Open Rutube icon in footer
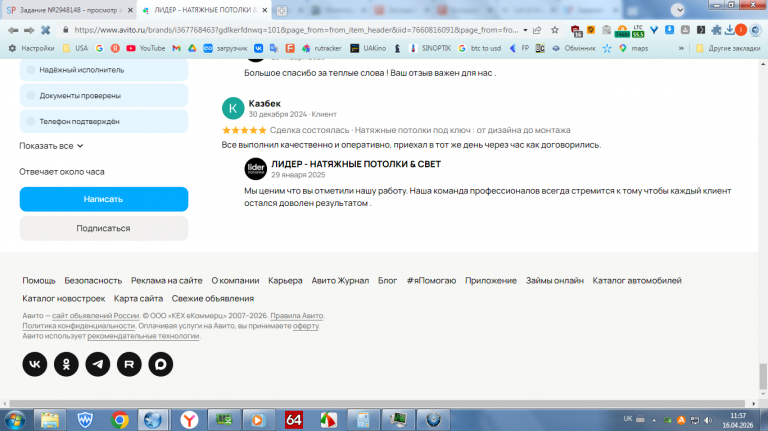 [x=129, y=364]
